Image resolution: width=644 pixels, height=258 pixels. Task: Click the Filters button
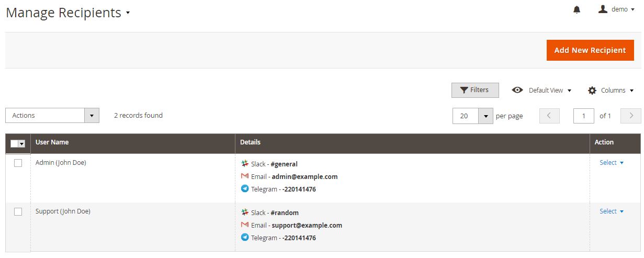point(475,90)
